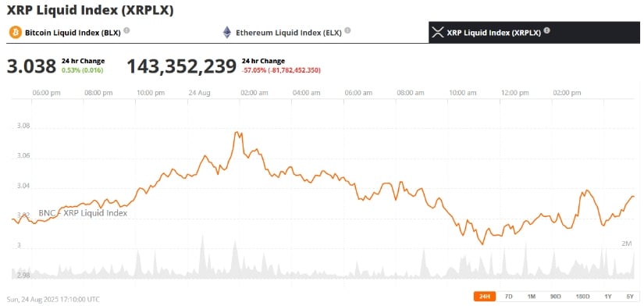Screen dimensions: 644x306
Task: Click the 24 Aug date marker on axis
Action: pos(199,93)
